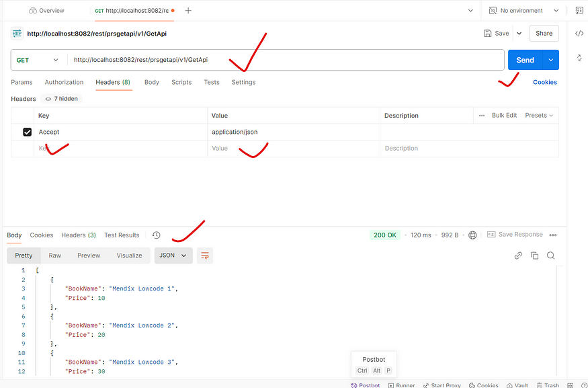Click the Share button
This screenshot has width=588, height=388.
point(544,33)
